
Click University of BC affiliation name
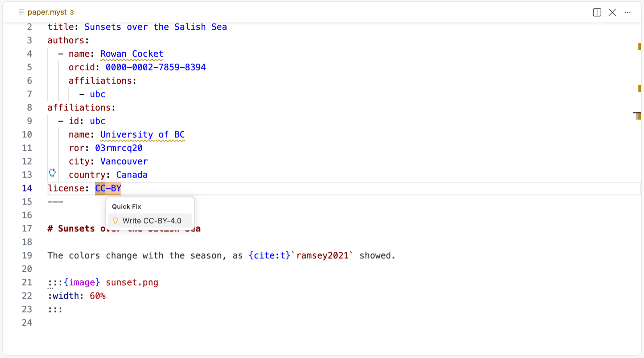pyautogui.click(x=142, y=134)
